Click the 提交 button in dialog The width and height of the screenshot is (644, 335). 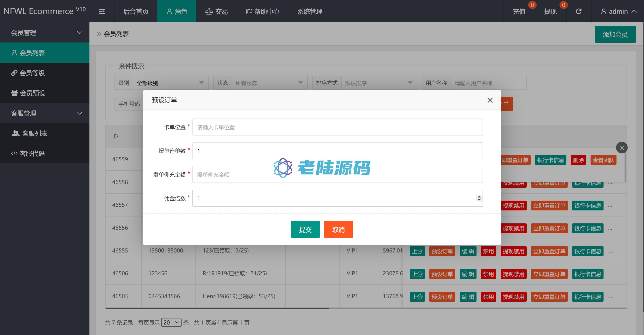[305, 229]
